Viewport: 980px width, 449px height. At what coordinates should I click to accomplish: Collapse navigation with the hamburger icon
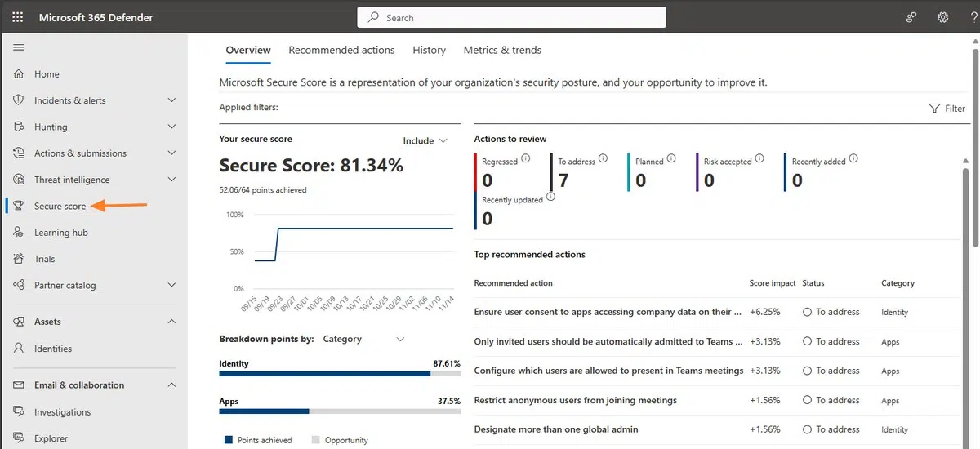tap(18, 48)
